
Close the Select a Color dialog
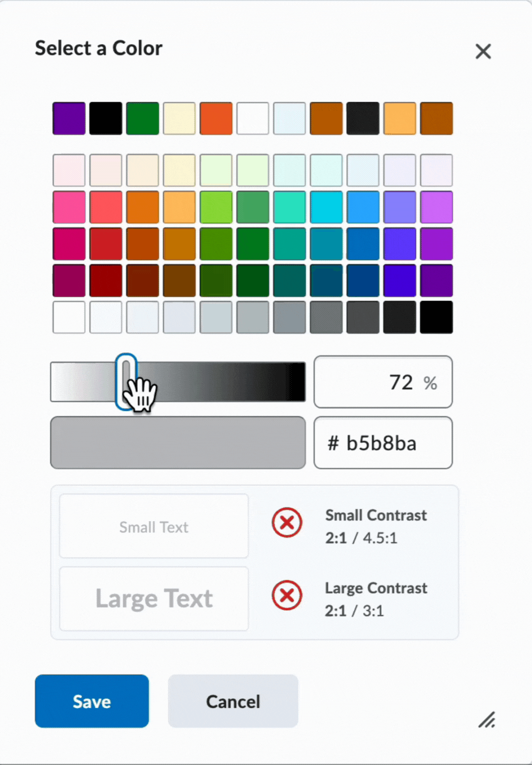click(483, 51)
